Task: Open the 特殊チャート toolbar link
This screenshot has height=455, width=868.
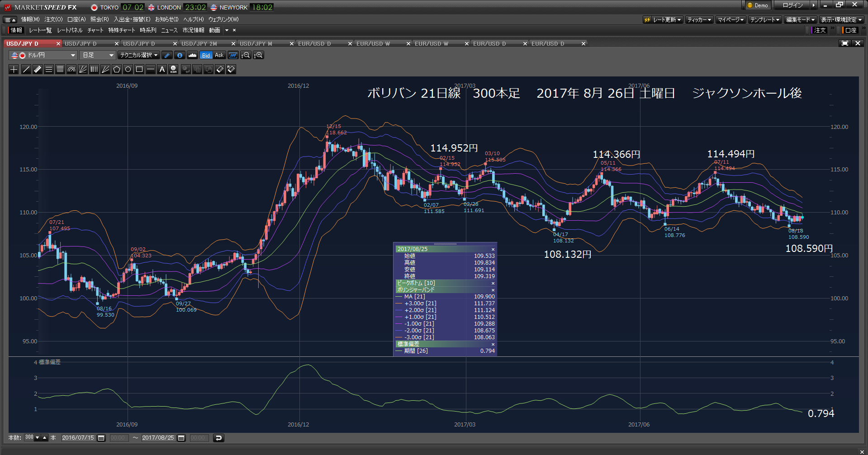Action: tap(122, 30)
